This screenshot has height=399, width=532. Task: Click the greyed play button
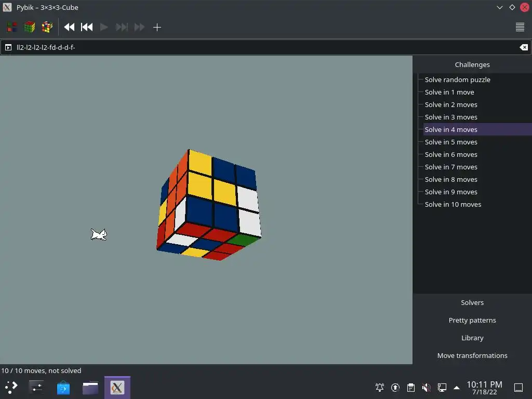pos(104,27)
